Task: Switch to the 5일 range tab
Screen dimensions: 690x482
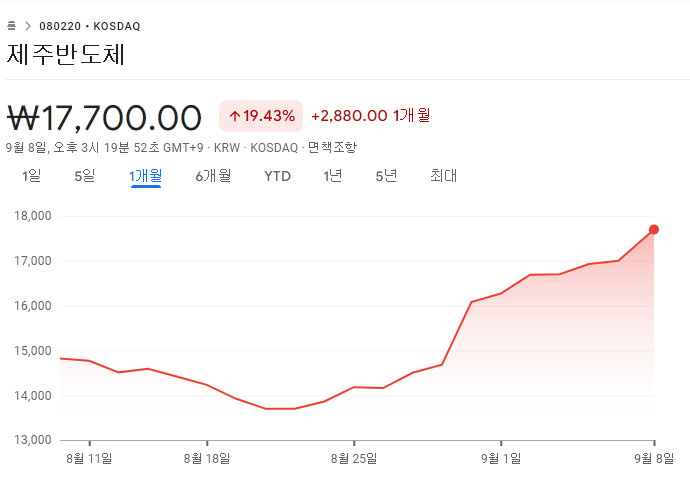Action: pyautogui.click(x=84, y=176)
